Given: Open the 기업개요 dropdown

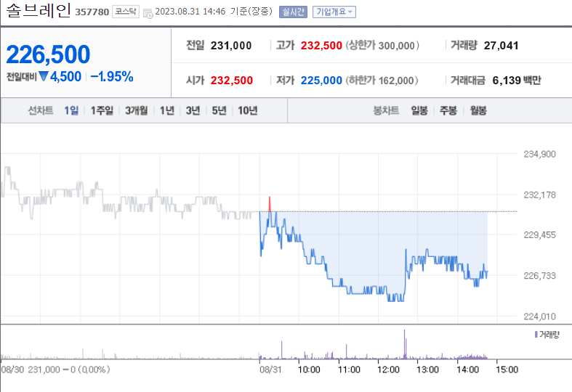Looking at the screenshot, I should [x=334, y=12].
